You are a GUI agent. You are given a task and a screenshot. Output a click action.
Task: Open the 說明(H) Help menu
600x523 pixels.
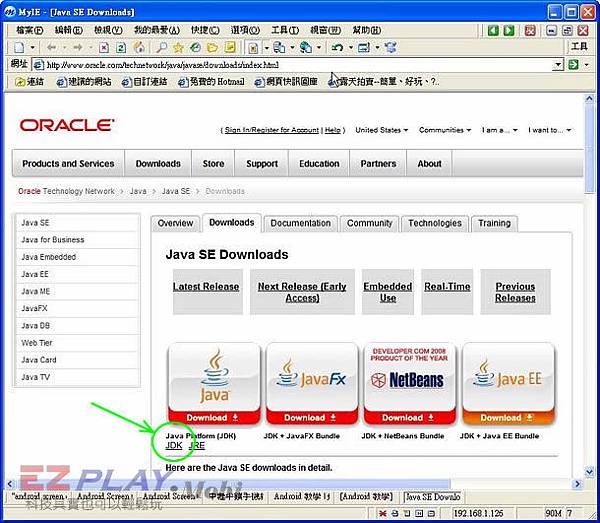pos(366,30)
